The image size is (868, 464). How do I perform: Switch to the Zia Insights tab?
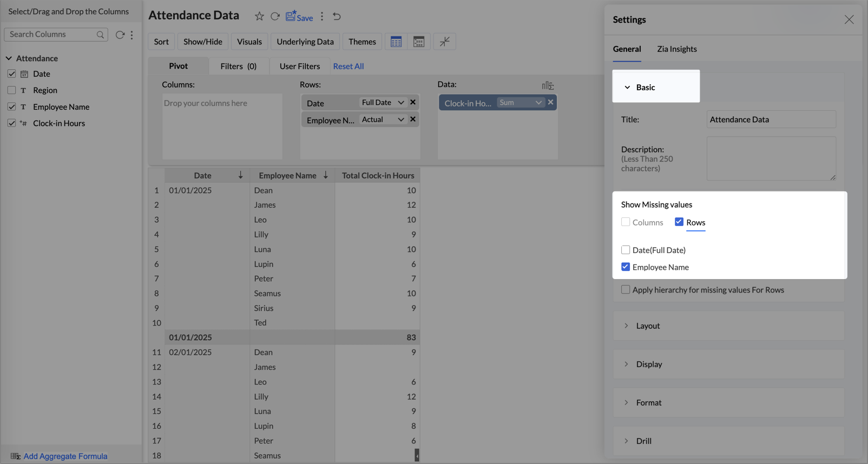(676, 49)
